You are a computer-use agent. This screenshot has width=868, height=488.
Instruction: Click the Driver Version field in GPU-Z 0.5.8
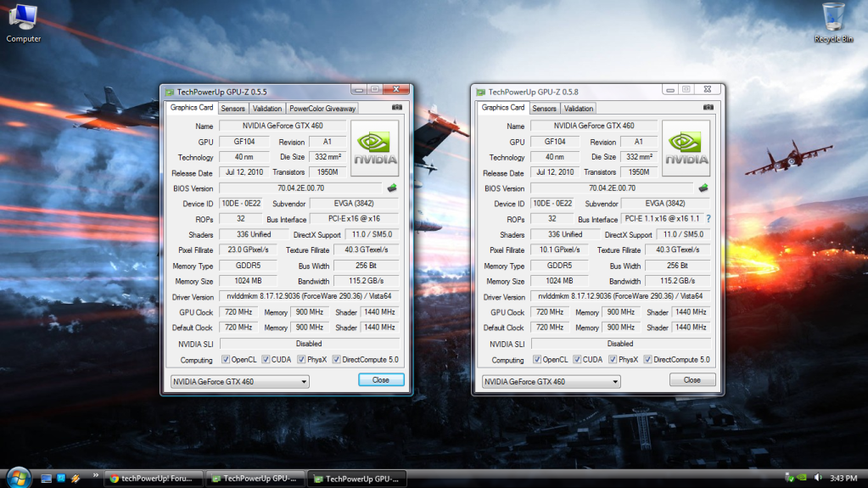click(620, 296)
